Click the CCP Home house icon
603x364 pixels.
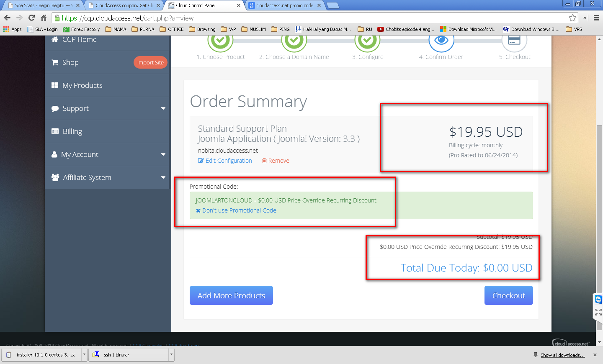(x=55, y=39)
